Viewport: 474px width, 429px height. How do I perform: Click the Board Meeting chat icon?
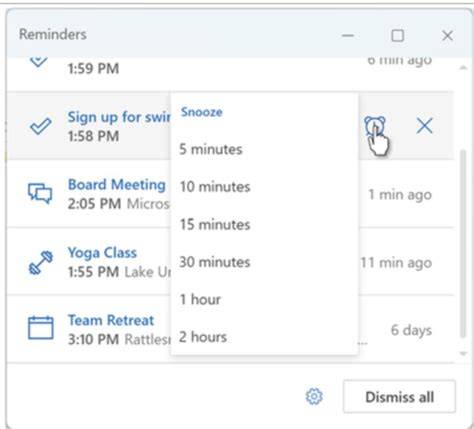tap(40, 194)
